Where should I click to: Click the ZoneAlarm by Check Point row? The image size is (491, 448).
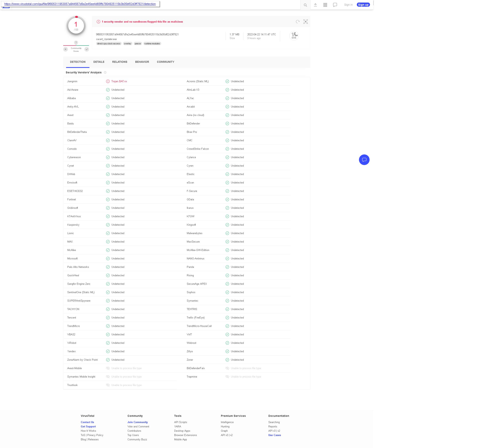click(120, 360)
